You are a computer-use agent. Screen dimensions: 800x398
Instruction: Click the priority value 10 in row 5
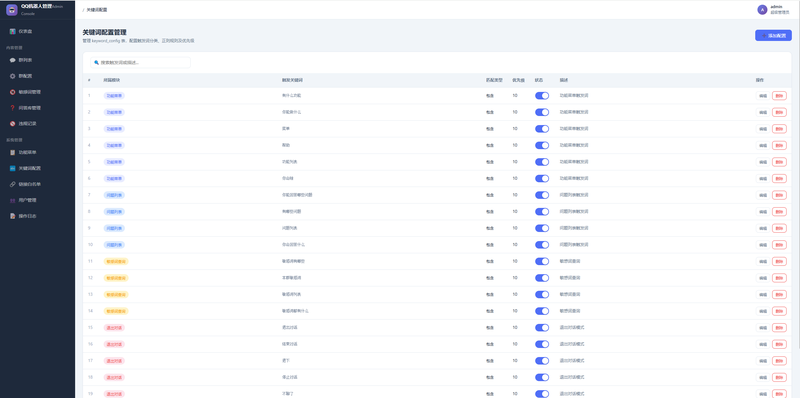pyautogui.click(x=515, y=162)
